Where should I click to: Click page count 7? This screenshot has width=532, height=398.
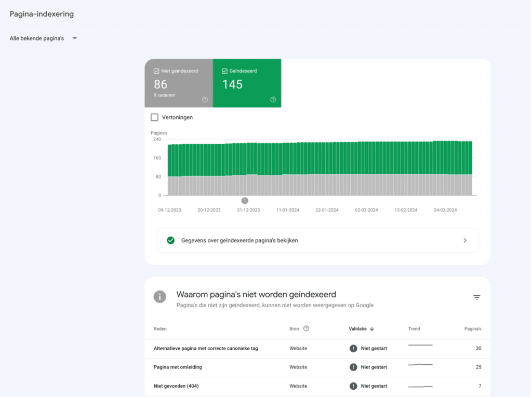coord(480,386)
